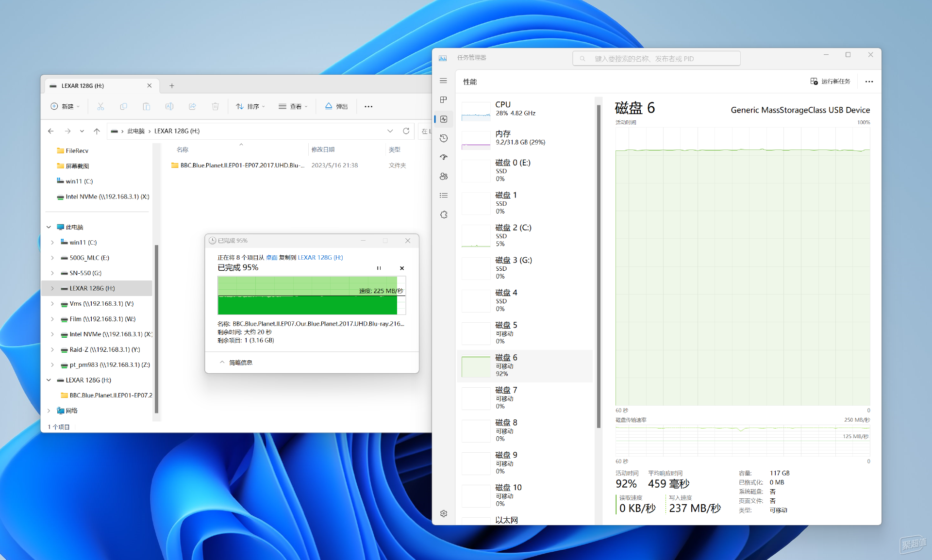Refresh the Explorer folder view

click(x=406, y=131)
